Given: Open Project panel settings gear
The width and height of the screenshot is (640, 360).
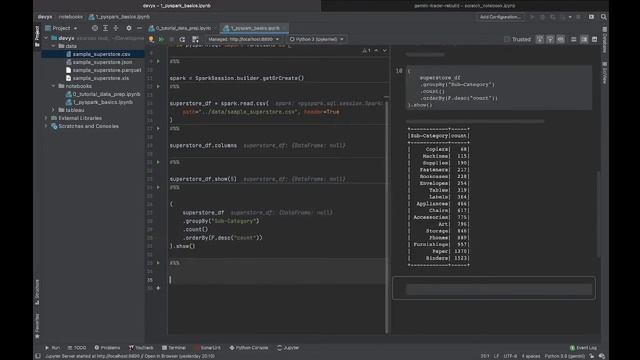Looking at the screenshot, I should coord(129,28).
